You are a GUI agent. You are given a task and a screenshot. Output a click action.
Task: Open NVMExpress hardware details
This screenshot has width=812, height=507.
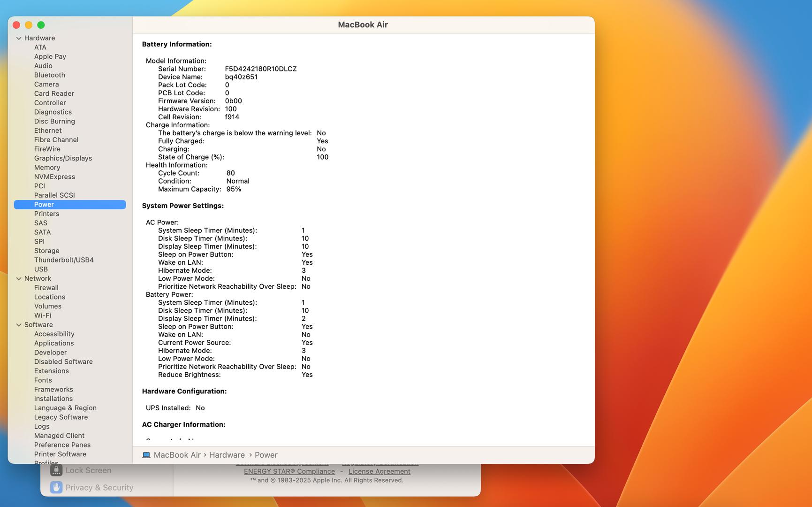pos(54,177)
